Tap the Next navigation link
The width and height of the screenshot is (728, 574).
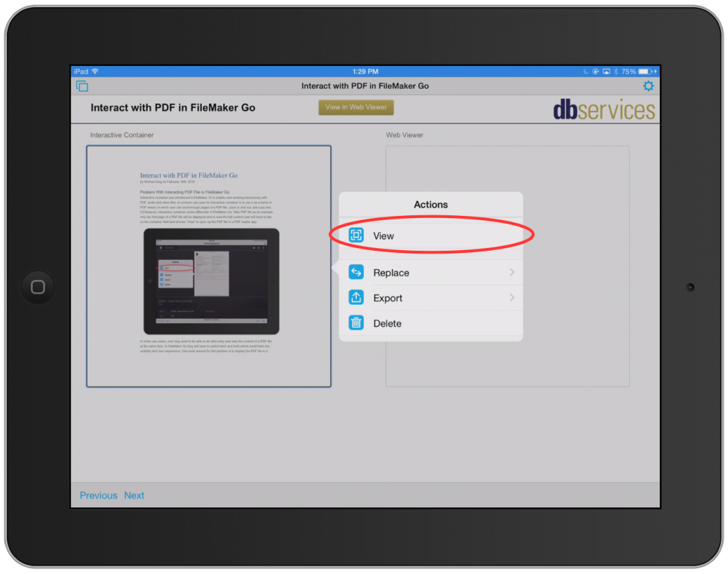tap(134, 495)
